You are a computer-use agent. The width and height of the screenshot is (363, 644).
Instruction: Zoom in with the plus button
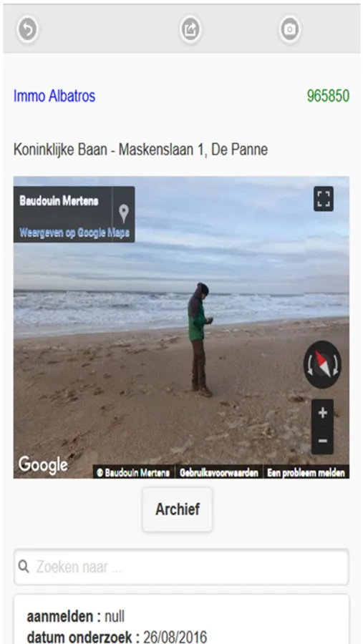tap(323, 413)
